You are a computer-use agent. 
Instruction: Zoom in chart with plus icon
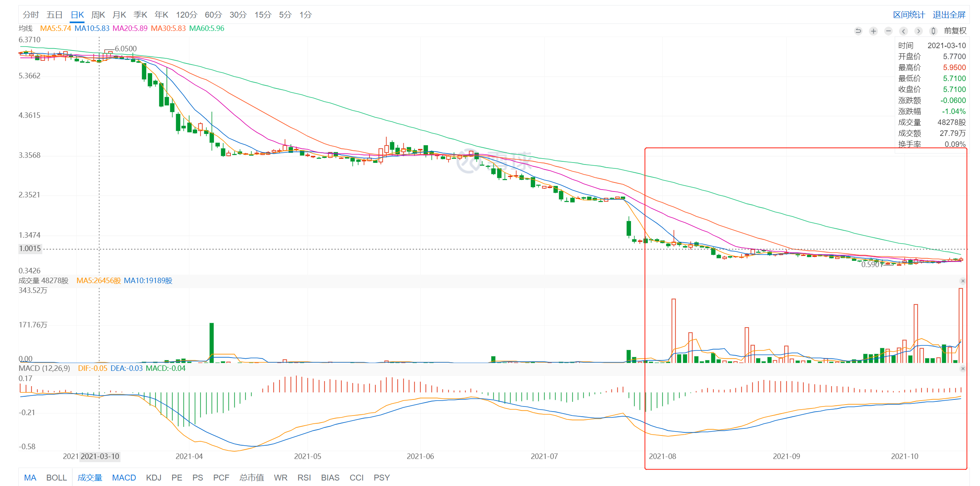873,31
